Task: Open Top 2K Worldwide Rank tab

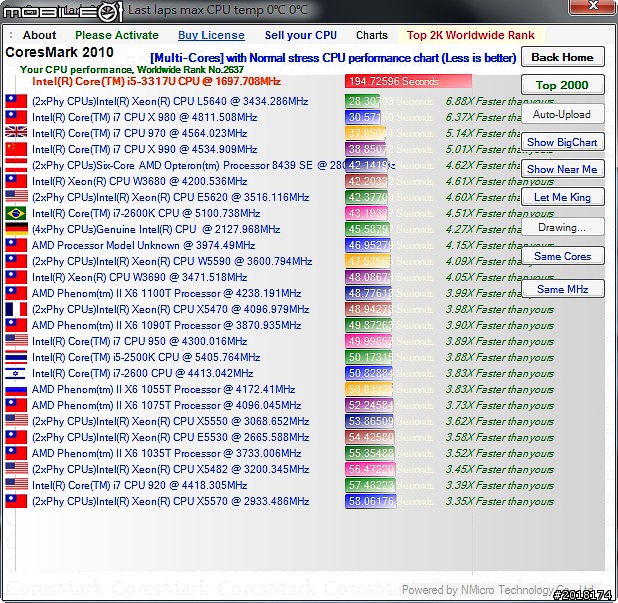Action: [x=471, y=35]
